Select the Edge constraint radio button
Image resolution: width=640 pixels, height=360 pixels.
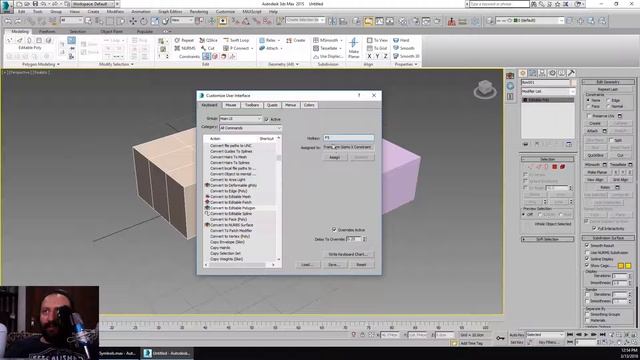click(x=608, y=100)
